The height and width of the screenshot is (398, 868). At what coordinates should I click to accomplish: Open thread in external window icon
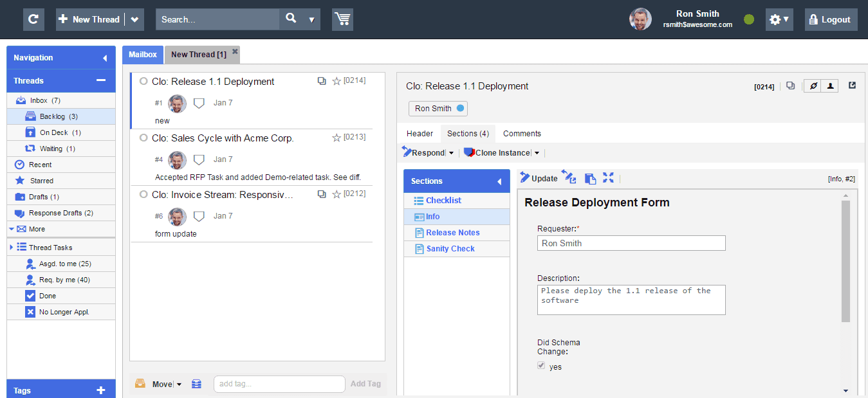pyautogui.click(x=853, y=86)
